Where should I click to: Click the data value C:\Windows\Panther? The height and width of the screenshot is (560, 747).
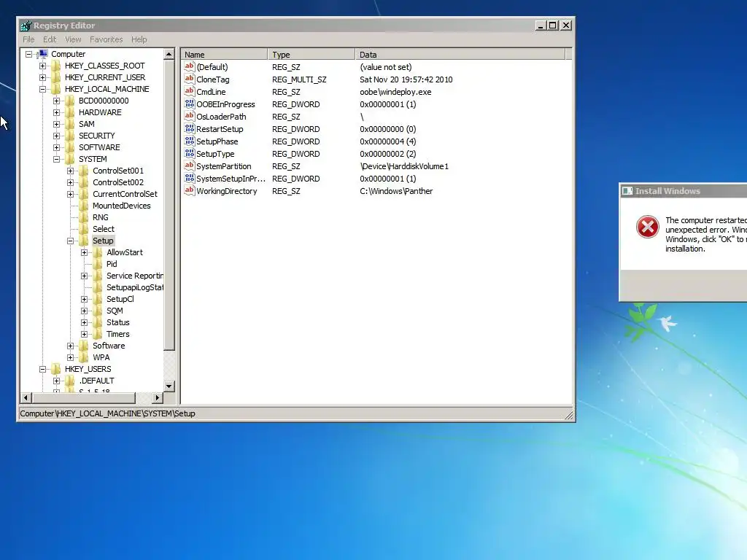click(396, 191)
